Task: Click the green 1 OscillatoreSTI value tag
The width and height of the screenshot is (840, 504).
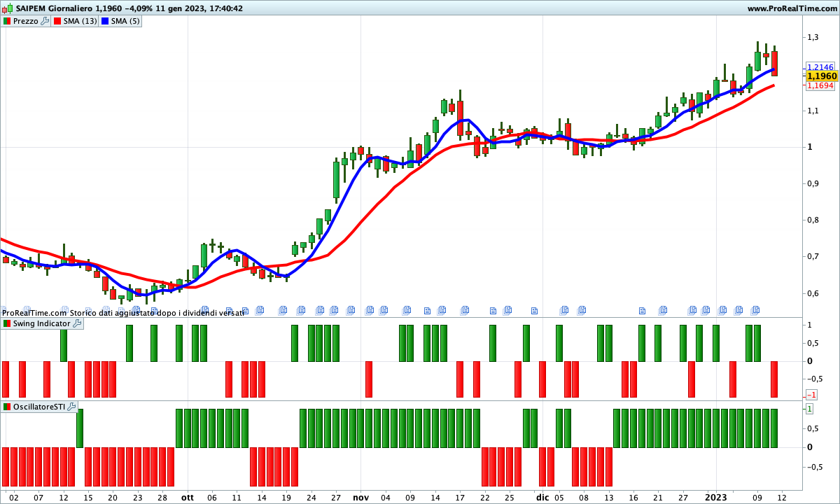Action: click(x=809, y=408)
